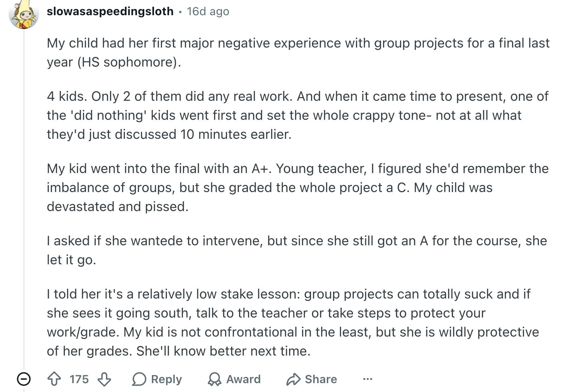Click the paragraph starting 'I told her it's'
The width and height of the screenshot is (576, 392).
(x=293, y=323)
